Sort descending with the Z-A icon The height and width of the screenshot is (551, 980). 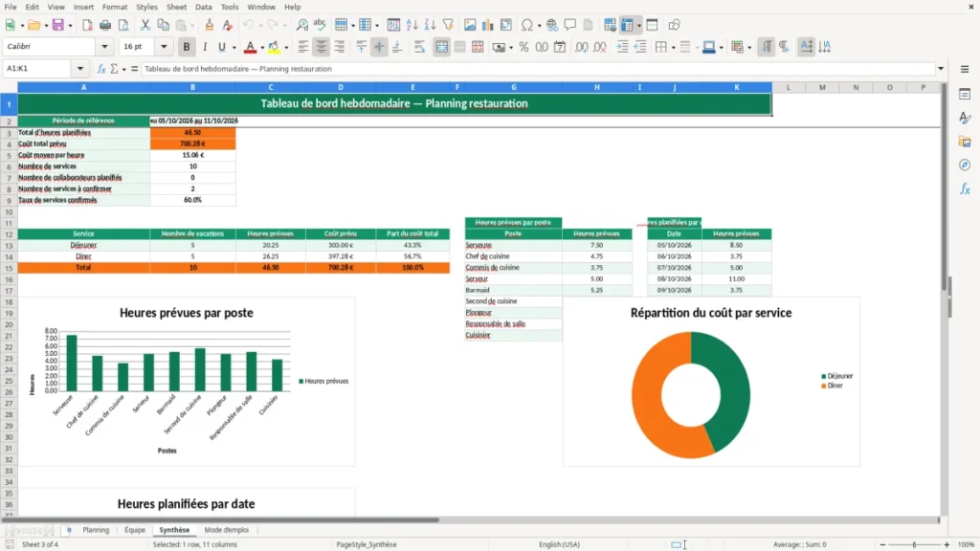coord(430,25)
